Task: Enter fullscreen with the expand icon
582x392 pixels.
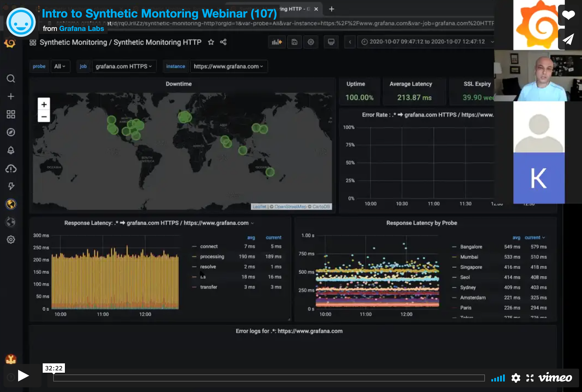Action: point(530,378)
